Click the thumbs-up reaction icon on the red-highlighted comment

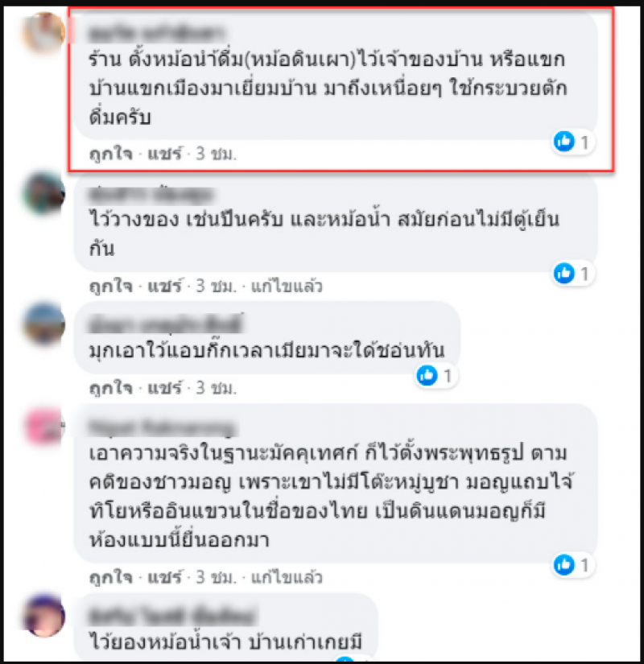tap(564, 142)
